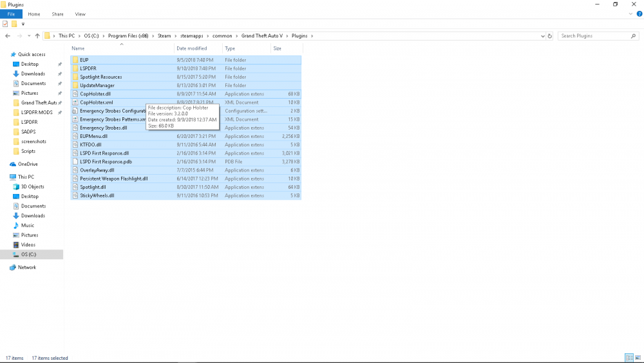
Task: Open 3D Objects under This PC
Action: pyautogui.click(x=32, y=186)
